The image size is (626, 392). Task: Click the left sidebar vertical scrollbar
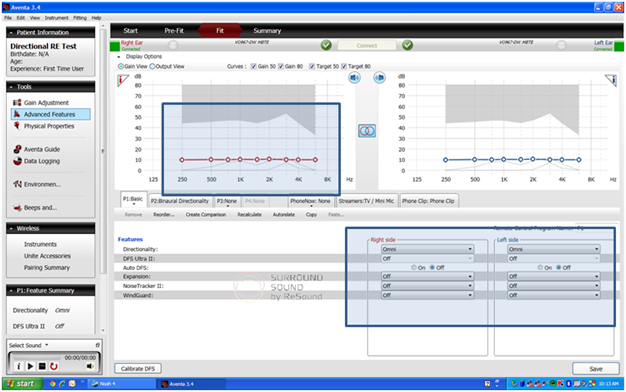pos(103,152)
